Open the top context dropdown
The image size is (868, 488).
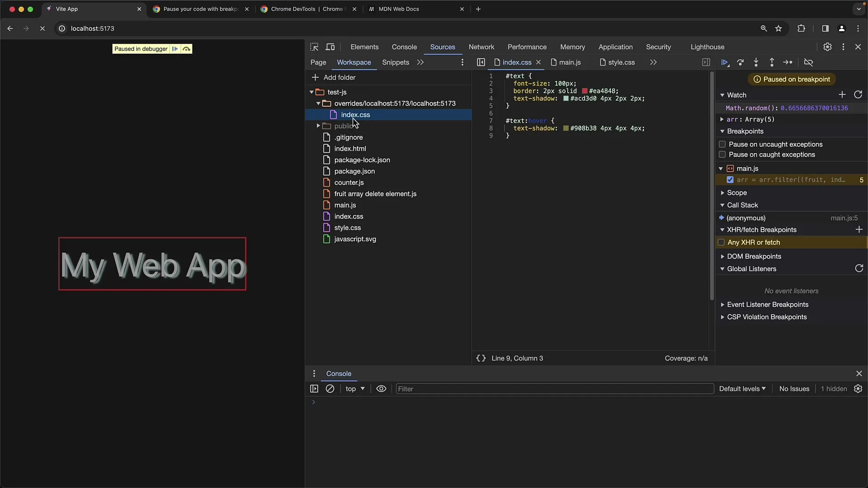(x=355, y=389)
